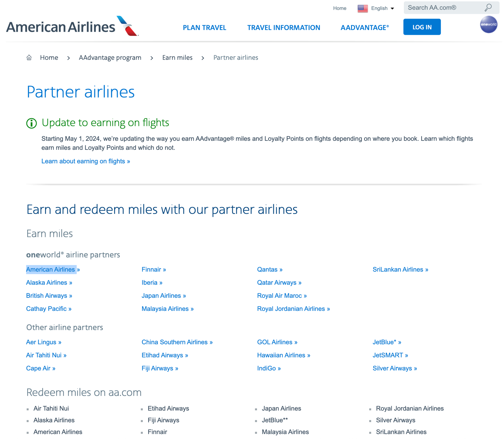The image size is (504, 439).
Task: Select the Qatar Airways link
Action: (279, 282)
